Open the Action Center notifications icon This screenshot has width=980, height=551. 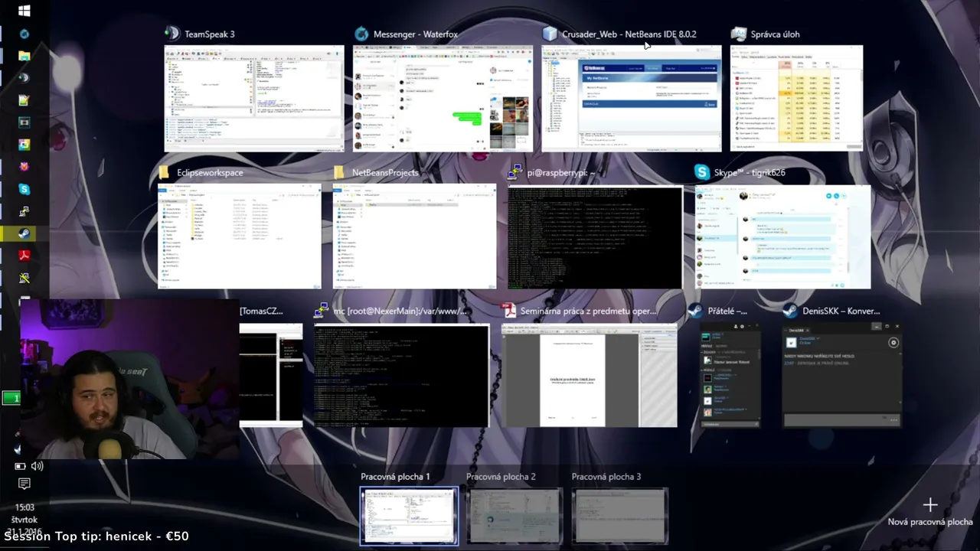coord(24,484)
